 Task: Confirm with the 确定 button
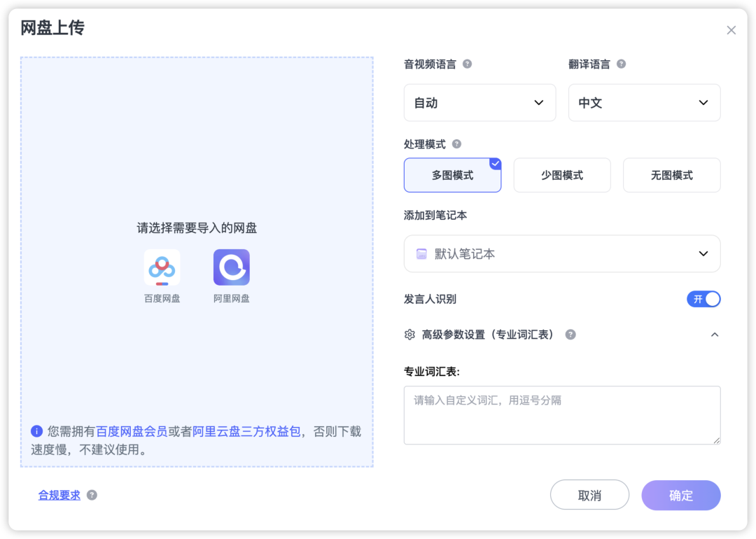coord(680,495)
